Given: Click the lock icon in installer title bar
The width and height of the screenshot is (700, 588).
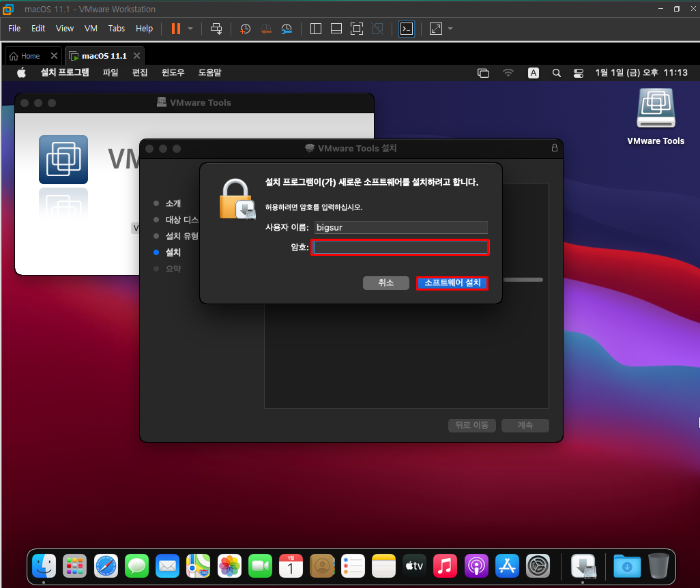Looking at the screenshot, I should pos(555,148).
